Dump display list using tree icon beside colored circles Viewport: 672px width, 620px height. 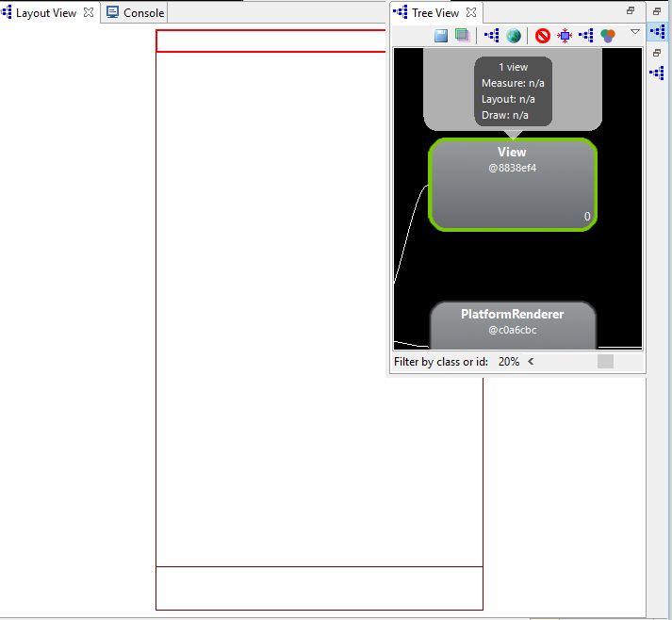586,36
